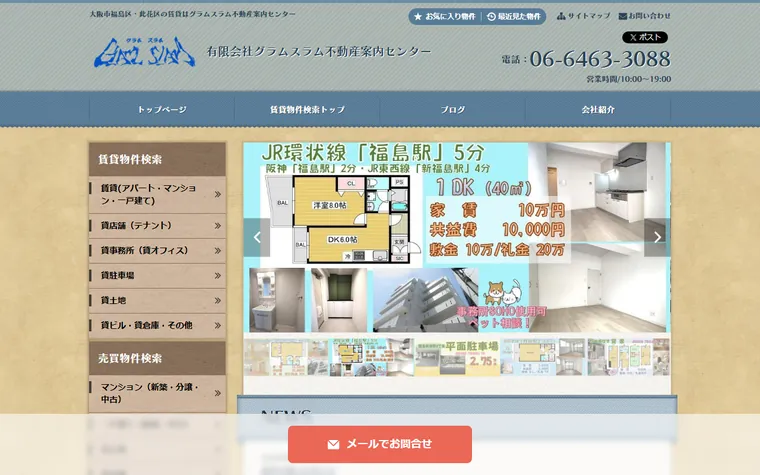The width and height of the screenshot is (760, 475).
Task: Select the last slider thumbnail, with the colored floor plan
Action: (x=629, y=357)
